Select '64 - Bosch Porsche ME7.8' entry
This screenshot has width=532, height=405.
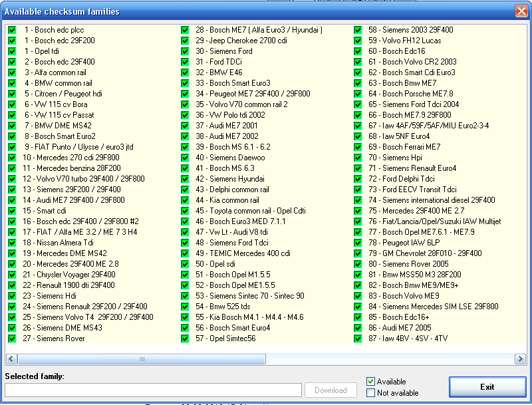click(x=411, y=94)
